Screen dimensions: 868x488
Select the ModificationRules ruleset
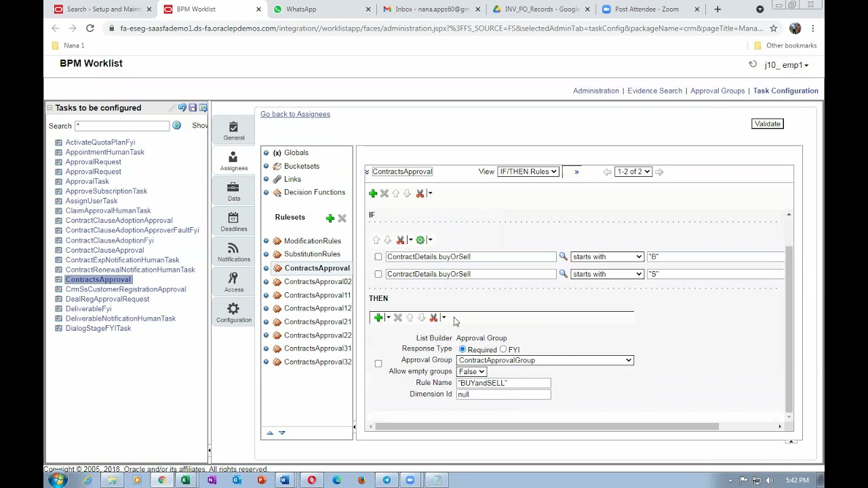tap(312, 241)
